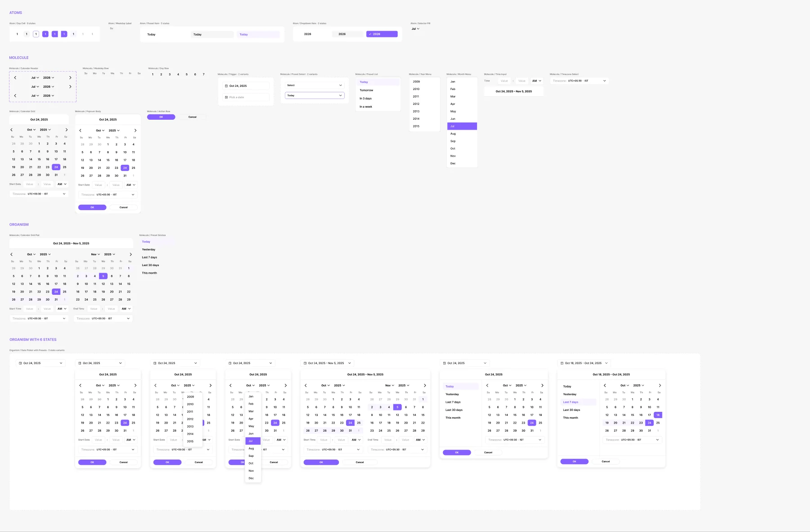The image size is (810, 532).
Task: Select 'In a week' preset
Action: coord(378,107)
